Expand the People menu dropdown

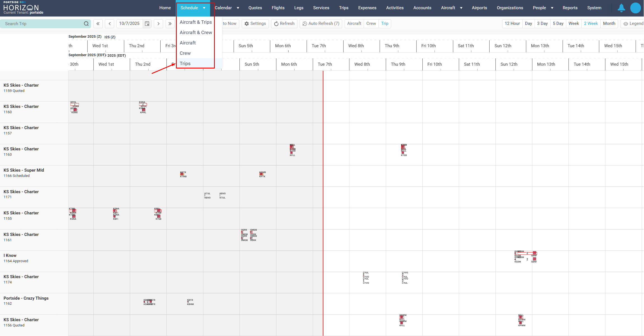pyautogui.click(x=552, y=8)
